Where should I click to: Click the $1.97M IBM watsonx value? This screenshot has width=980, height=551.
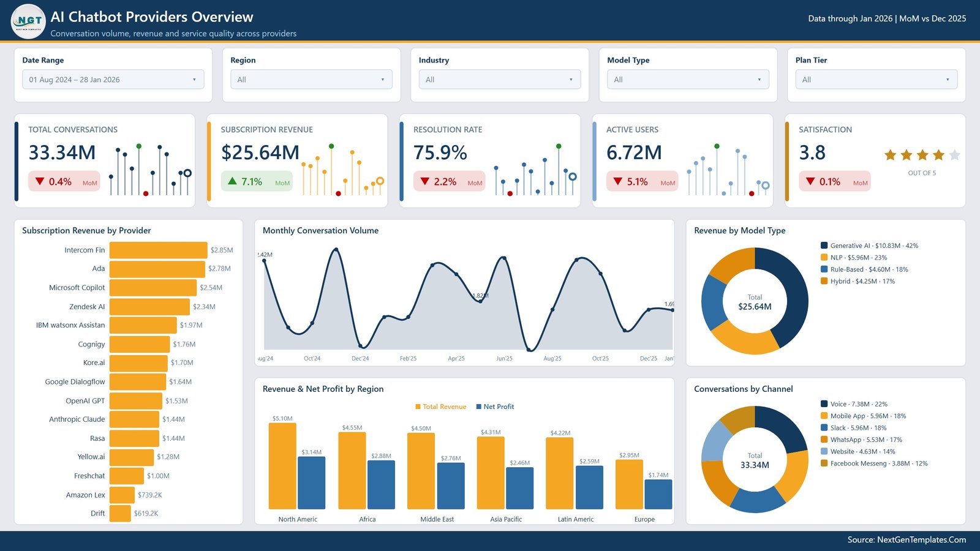coord(191,325)
